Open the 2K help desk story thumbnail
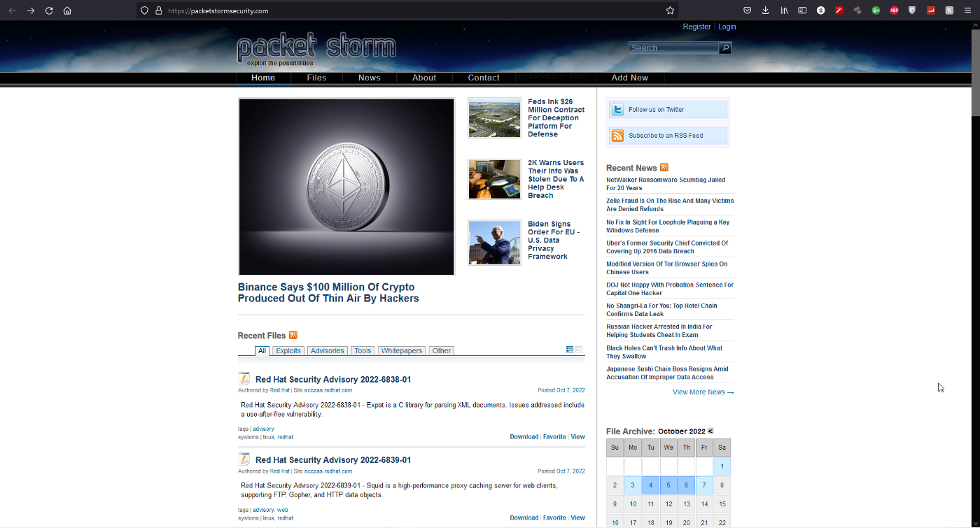 495,180
